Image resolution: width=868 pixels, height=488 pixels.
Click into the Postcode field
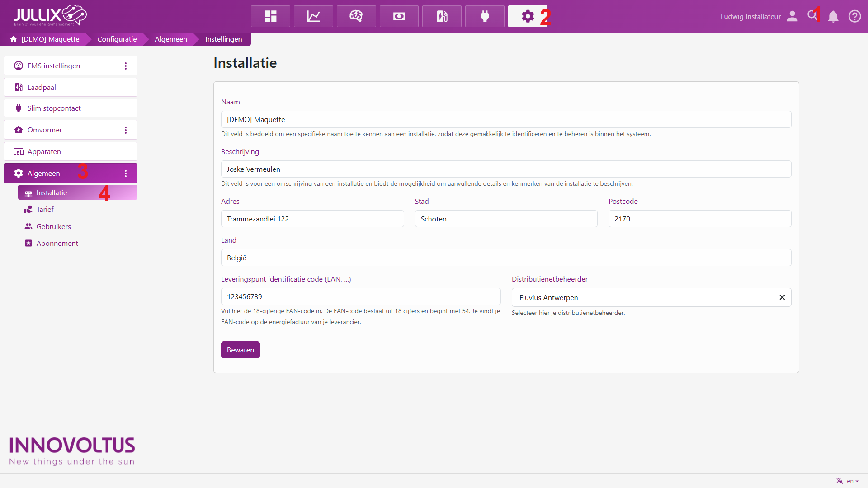[699, 219]
